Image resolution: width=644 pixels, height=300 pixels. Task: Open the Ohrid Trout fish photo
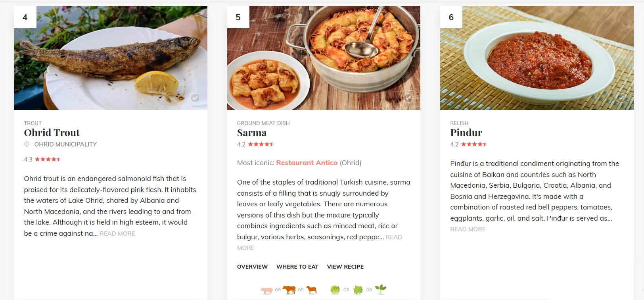coord(110,58)
